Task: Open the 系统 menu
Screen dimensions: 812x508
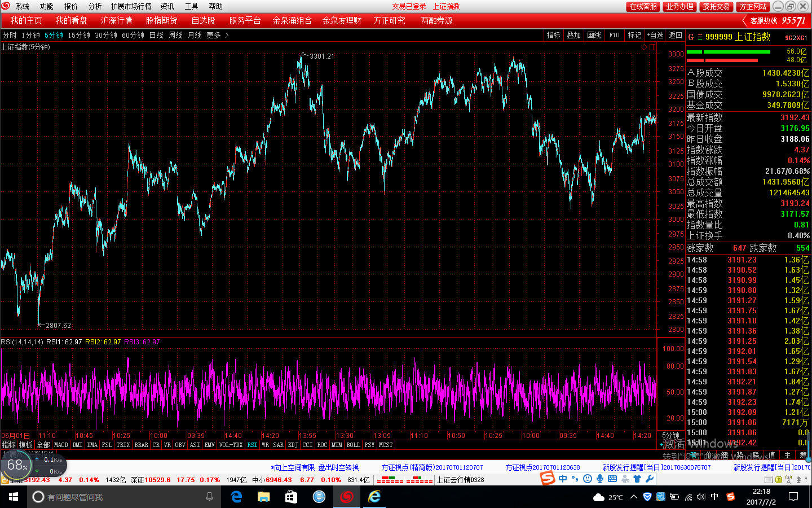Action: coord(23,6)
